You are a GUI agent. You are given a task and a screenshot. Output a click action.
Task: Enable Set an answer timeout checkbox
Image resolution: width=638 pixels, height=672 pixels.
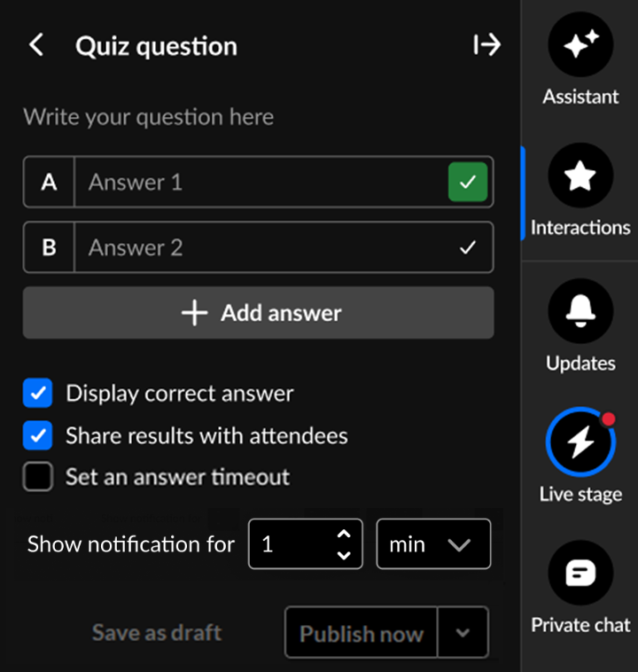(x=38, y=476)
